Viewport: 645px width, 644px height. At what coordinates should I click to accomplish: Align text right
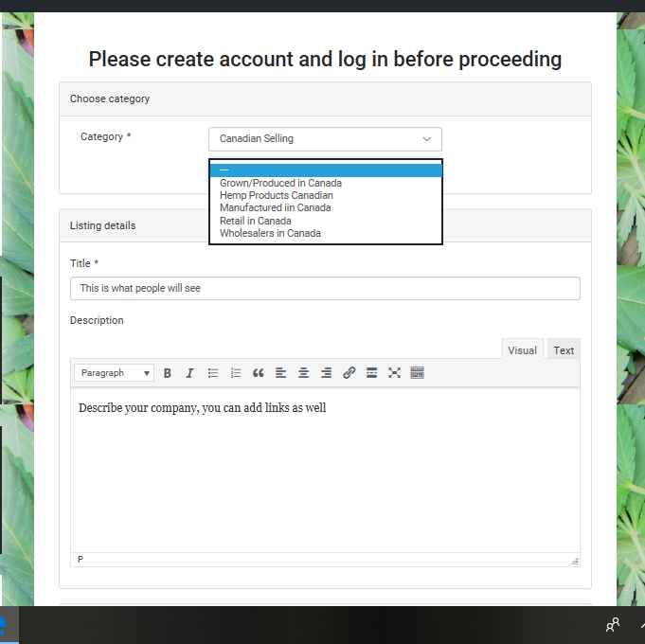327,373
